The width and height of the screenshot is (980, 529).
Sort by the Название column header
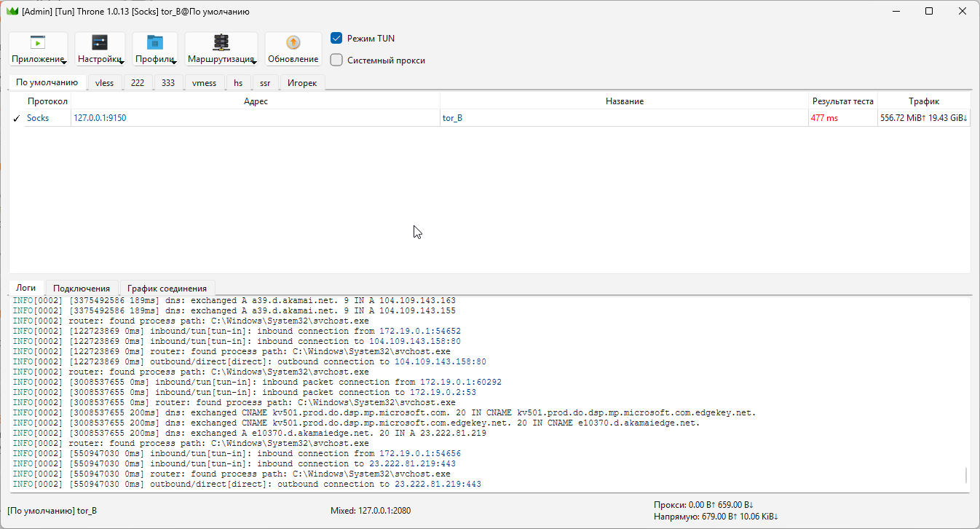coord(624,101)
